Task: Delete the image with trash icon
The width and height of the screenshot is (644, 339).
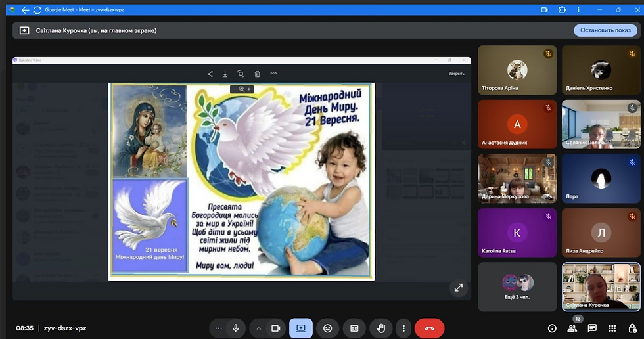Action: [257, 74]
